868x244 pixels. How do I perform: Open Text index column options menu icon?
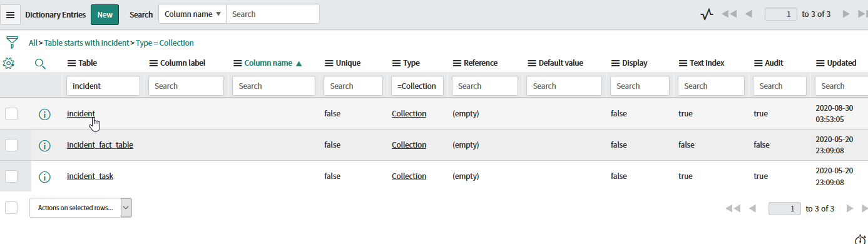pos(683,63)
